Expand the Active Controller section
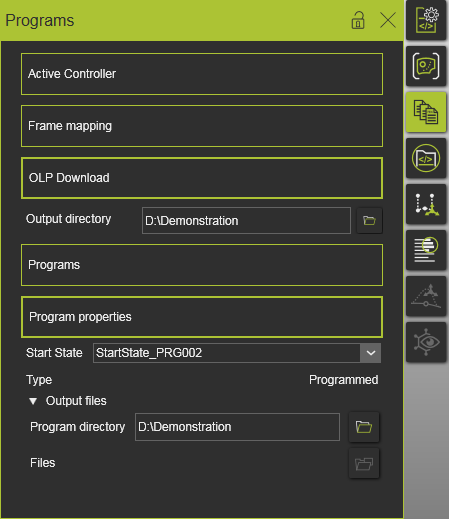 pyautogui.click(x=202, y=74)
